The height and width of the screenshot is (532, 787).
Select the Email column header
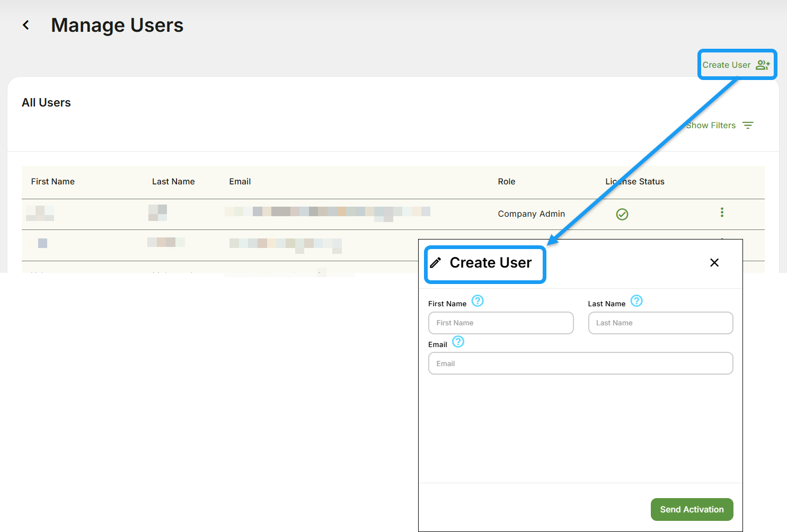pyautogui.click(x=240, y=181)
